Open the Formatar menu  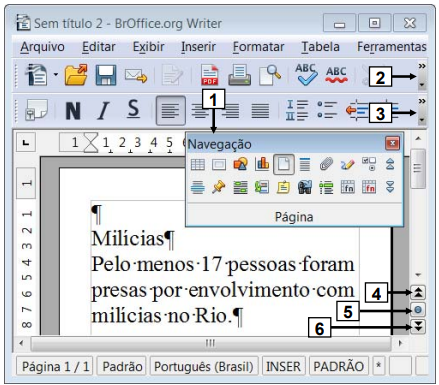click(x=258, y=47)
